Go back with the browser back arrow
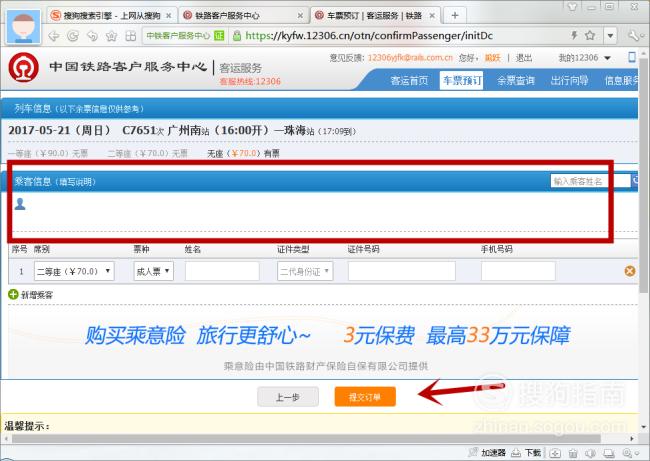650x461 pixels. point(54,36)
